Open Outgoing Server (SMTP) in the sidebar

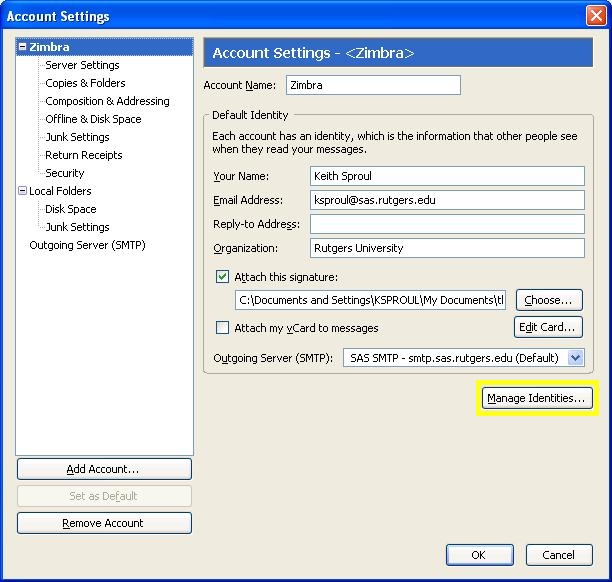[87, 245]
